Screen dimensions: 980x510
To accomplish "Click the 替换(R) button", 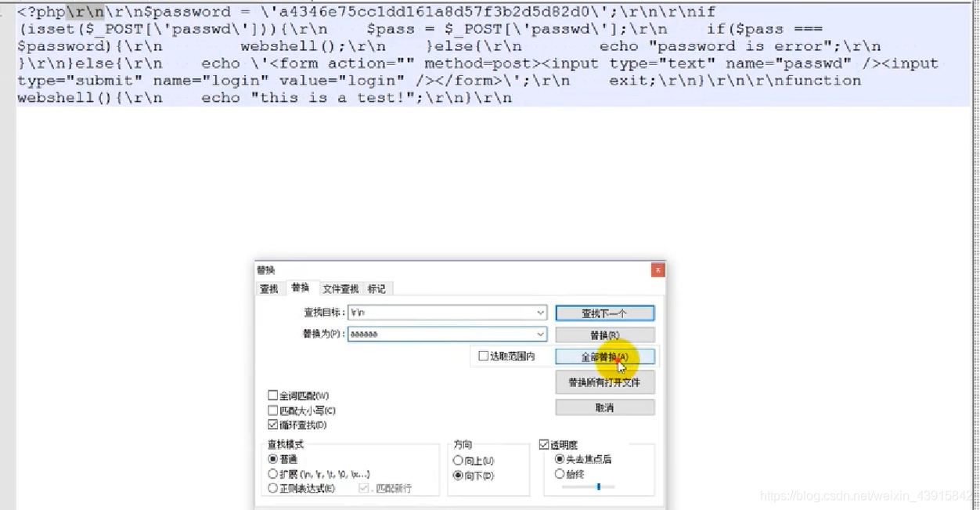I will (605, 335).
